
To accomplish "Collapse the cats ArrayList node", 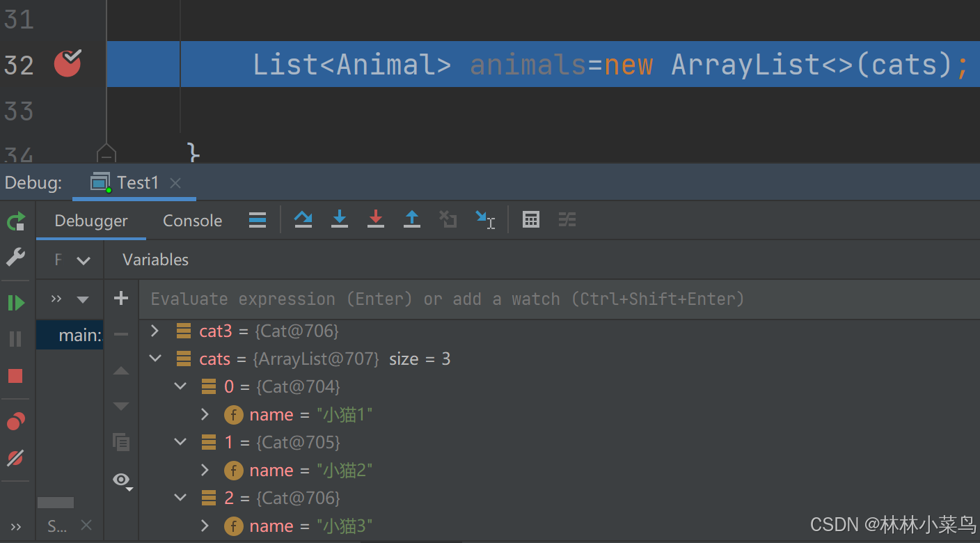I will tap(155, 359).
